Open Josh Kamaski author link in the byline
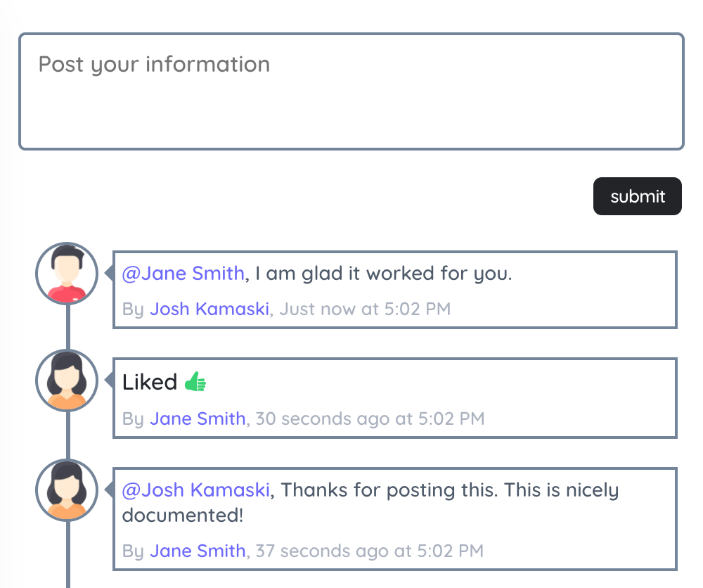Image resolution: width=703 pixels, height=588 pixels. (209, 309)
